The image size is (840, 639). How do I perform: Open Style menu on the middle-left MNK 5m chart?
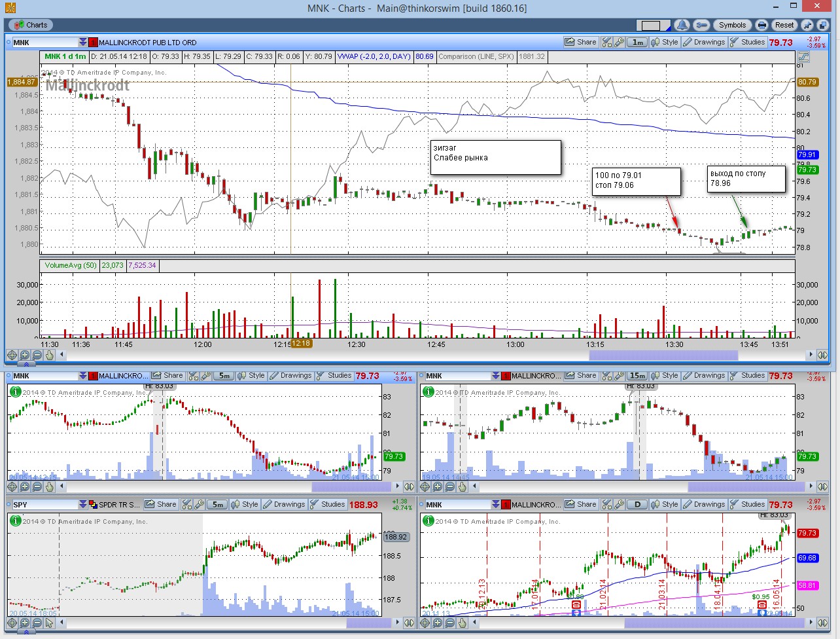coord(251,376)
